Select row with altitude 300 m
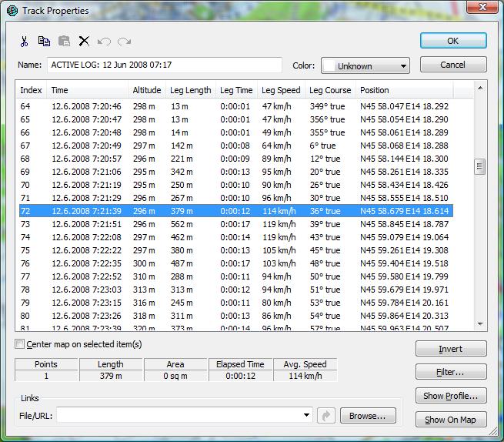The width and height of the screenshot is (504, 442). (x=236, y=263)
